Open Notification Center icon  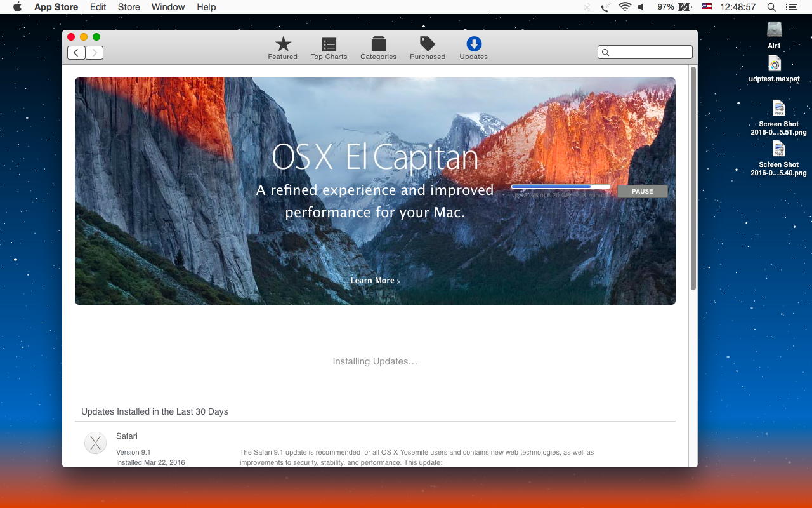(x=791, y=7)
